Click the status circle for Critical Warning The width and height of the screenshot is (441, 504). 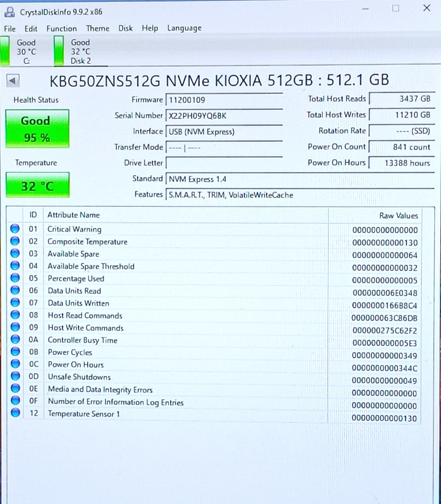pos(15,229)
